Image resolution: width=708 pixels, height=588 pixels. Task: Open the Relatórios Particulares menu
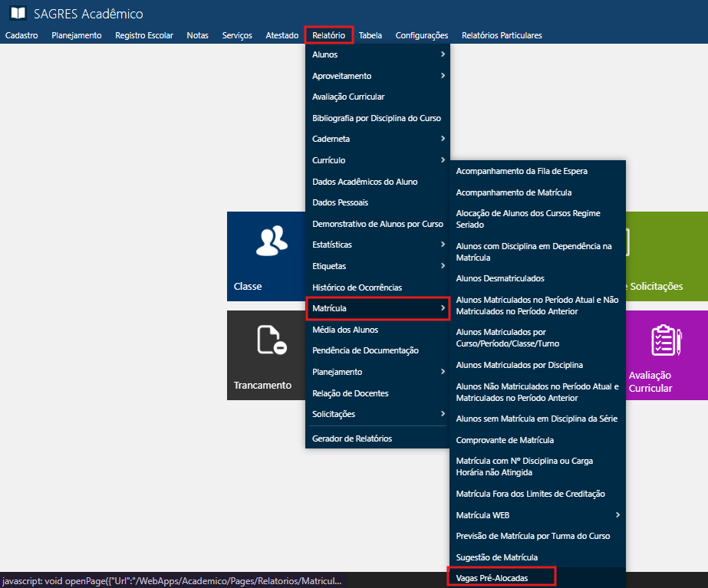[x=502, y=35]
